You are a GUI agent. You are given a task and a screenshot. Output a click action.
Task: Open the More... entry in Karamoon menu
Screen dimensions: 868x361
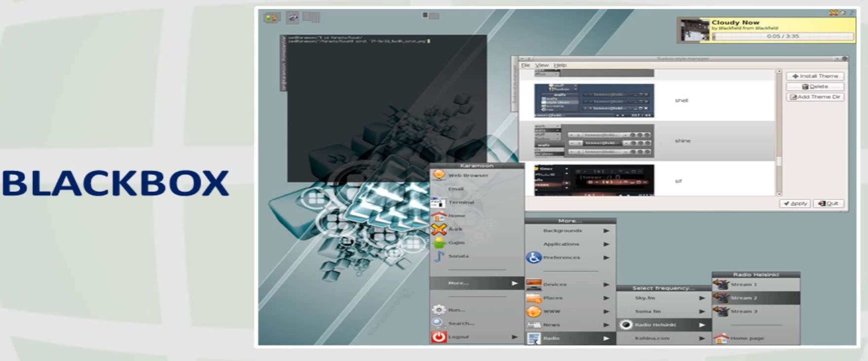[477, 283]
